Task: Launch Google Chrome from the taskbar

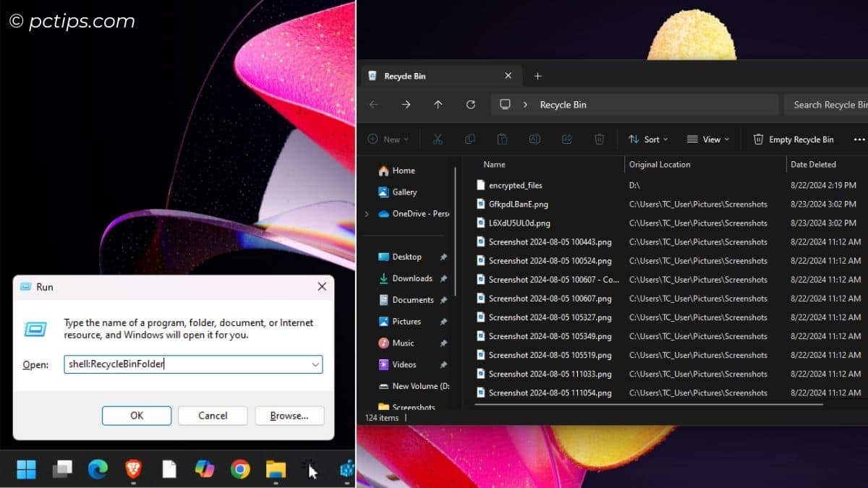Action: 240,469
